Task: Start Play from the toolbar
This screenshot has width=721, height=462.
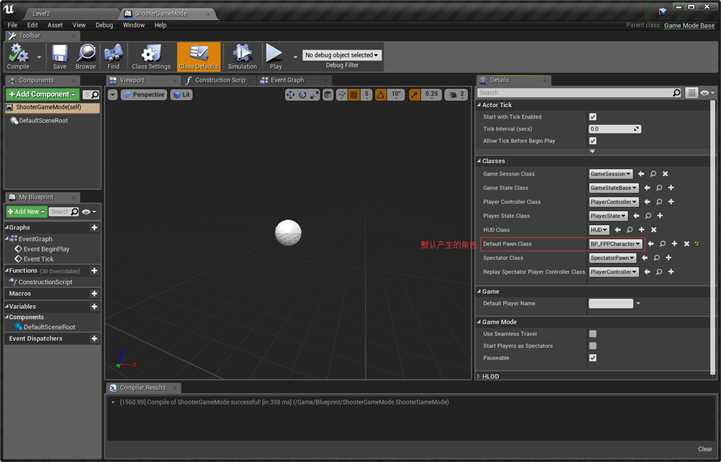Action: (275, 57)
